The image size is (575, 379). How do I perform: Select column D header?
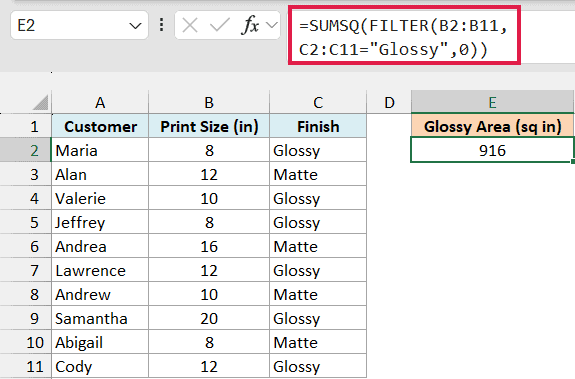(389, 102)
